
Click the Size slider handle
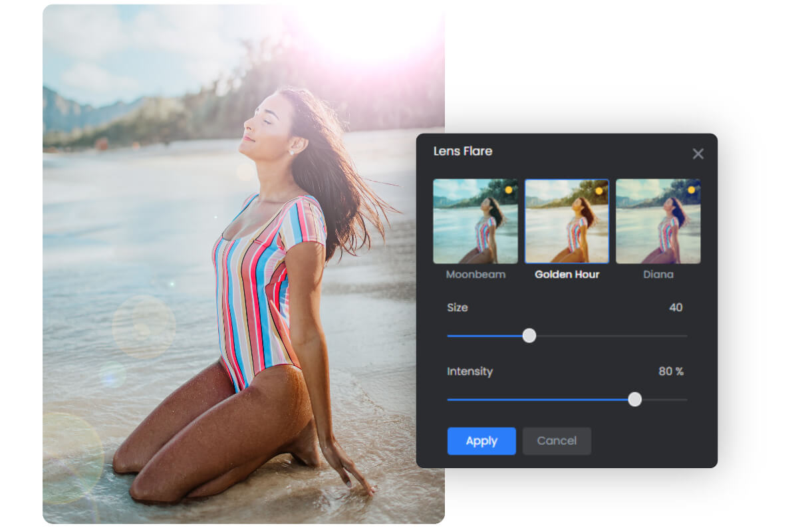[529, 336]
